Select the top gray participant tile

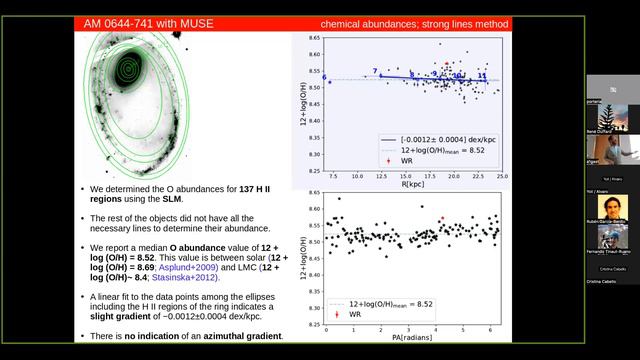(x=613, y=89)
